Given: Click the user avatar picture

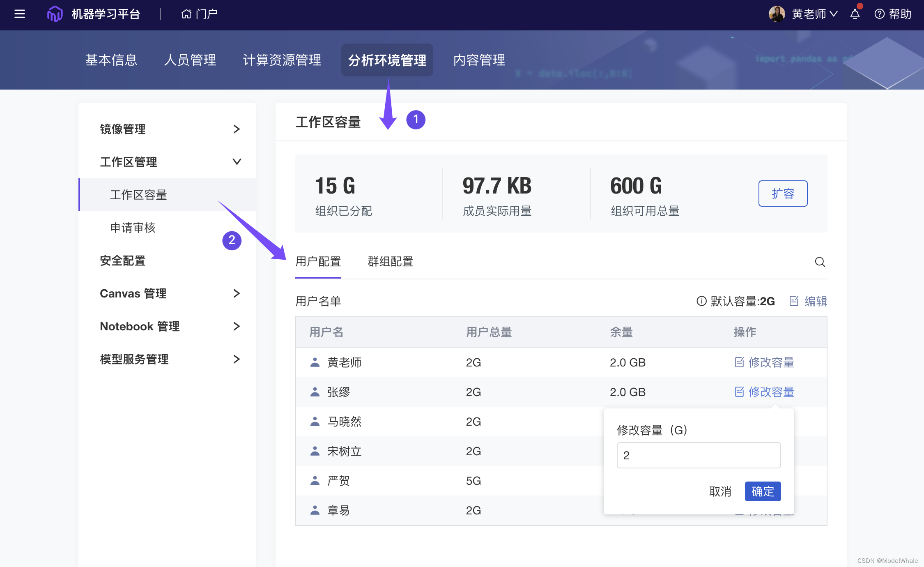Looking at the screenshot, I should click(777, 14).
